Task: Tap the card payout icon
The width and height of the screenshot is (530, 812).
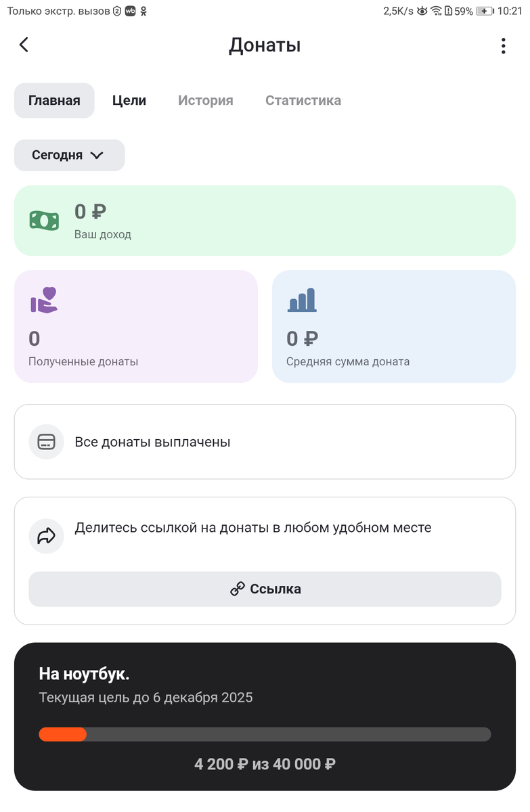Action: 46,442
